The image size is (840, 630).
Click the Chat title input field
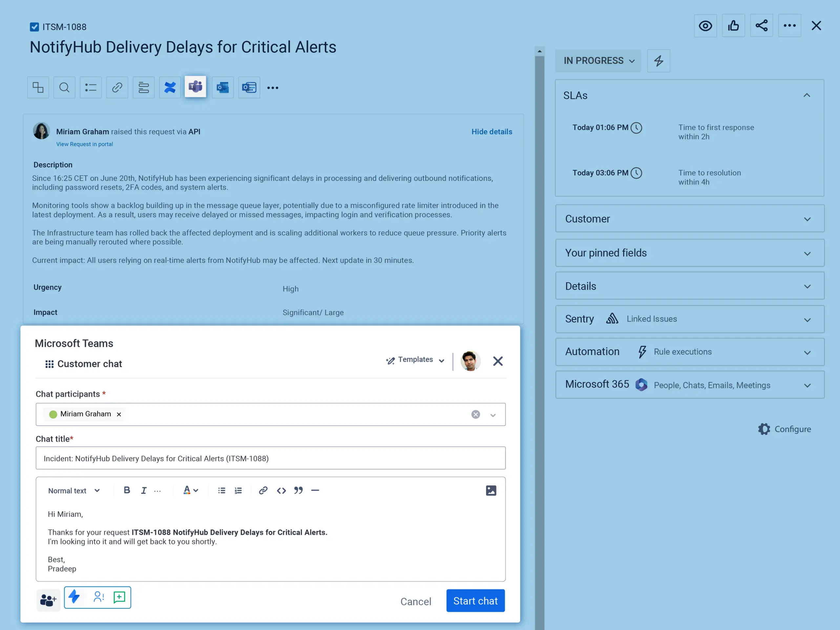coord(271,458)
